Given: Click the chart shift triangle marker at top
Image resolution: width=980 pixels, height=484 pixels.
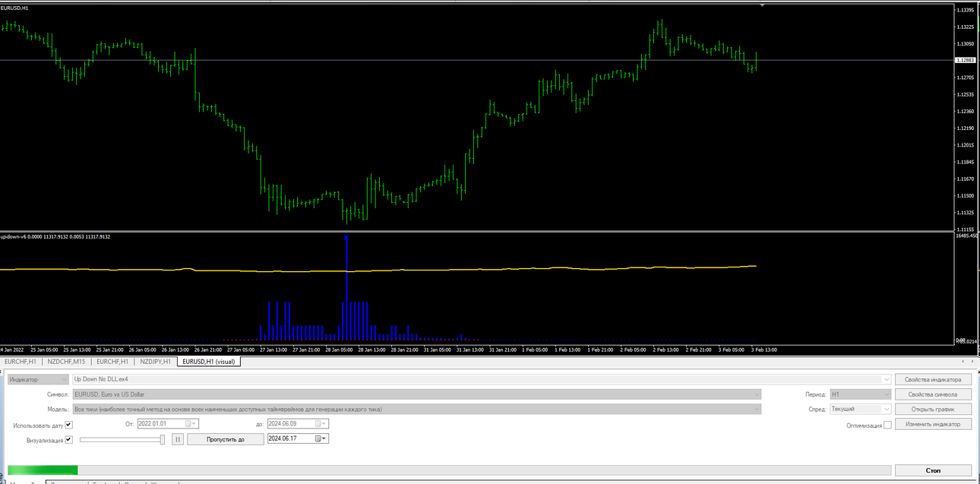Looking at the screenshot, I should point(763,5).
